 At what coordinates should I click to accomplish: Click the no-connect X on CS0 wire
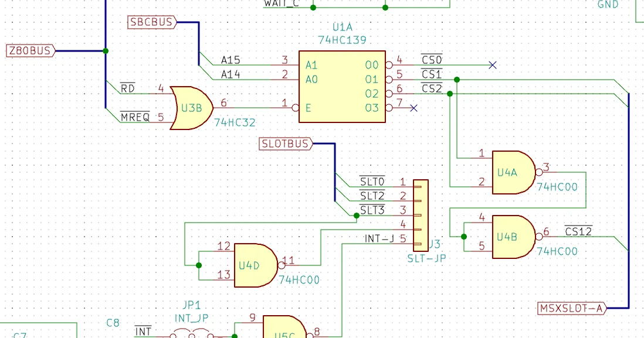coord(493,65)
